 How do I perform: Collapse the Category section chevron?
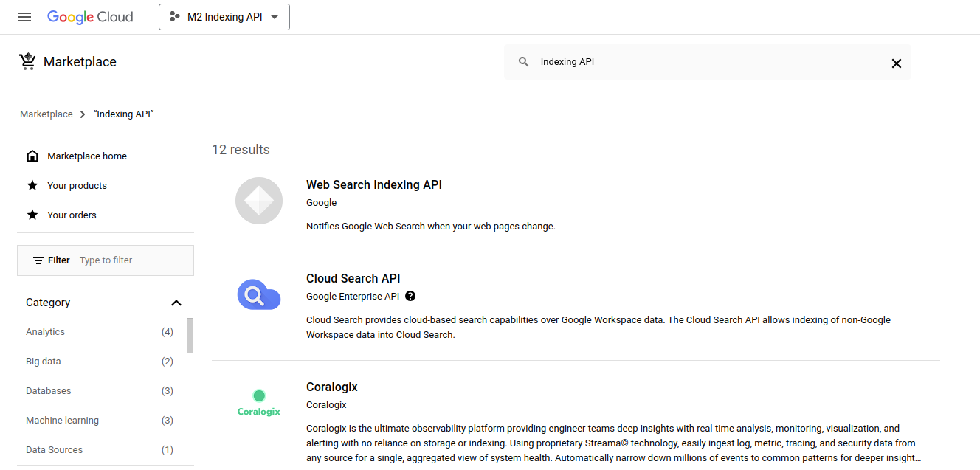[x=176, y=303]
